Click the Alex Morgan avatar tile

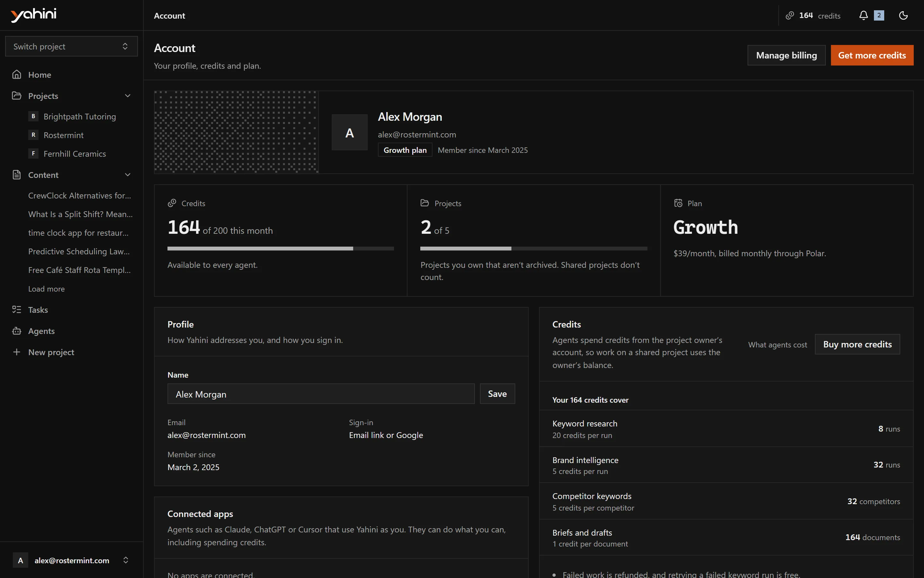[349, 132]
